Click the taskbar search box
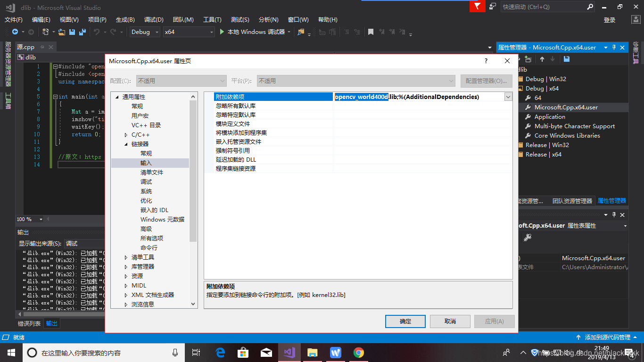The height and width of the screenshot is (362, 644). 103,352
